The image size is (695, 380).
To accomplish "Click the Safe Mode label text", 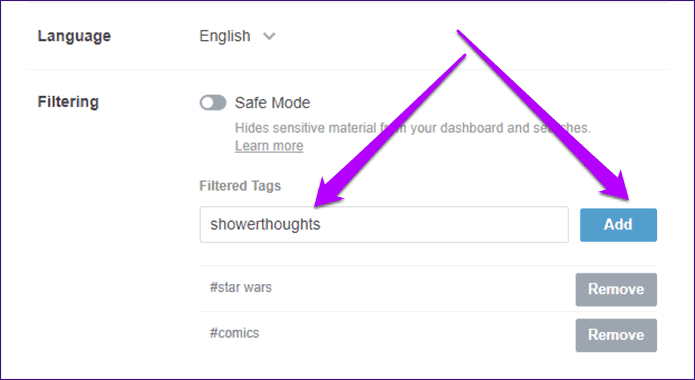I will tap(272, 103).
